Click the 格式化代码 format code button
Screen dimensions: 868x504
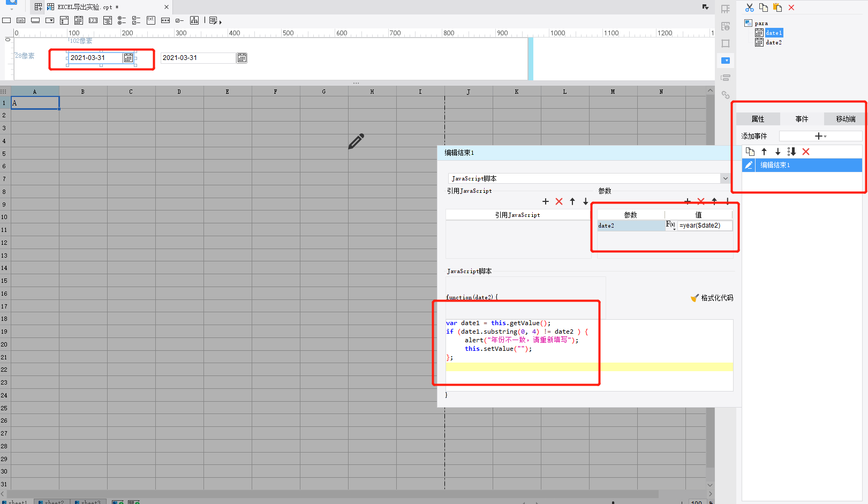[712, 298]
